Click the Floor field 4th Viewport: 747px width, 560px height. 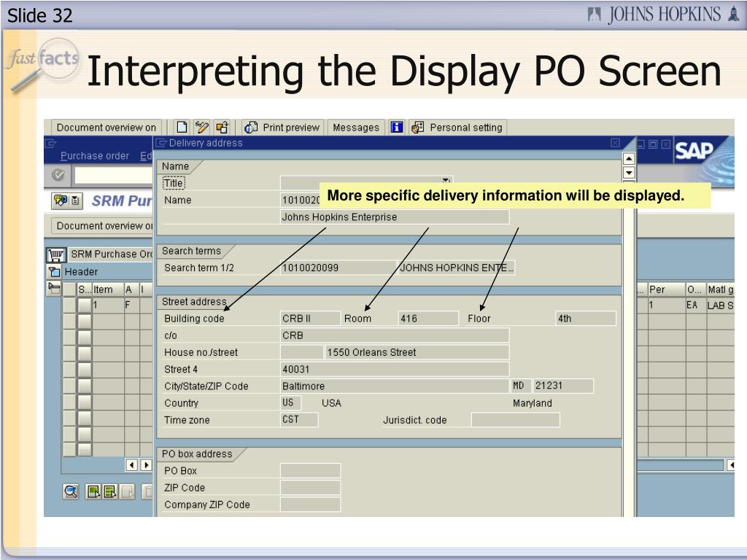[586, 319]
